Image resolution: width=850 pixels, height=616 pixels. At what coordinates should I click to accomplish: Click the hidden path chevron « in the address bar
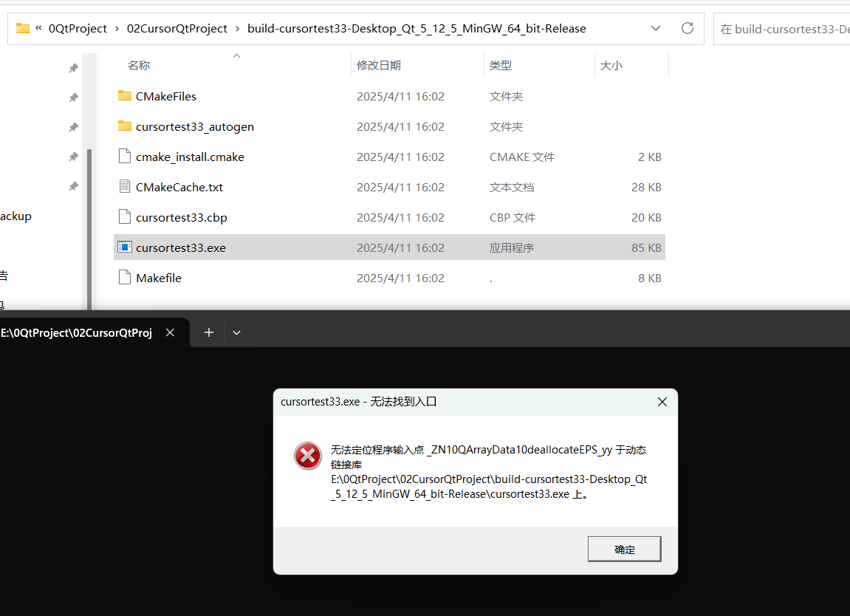(38, 27)
